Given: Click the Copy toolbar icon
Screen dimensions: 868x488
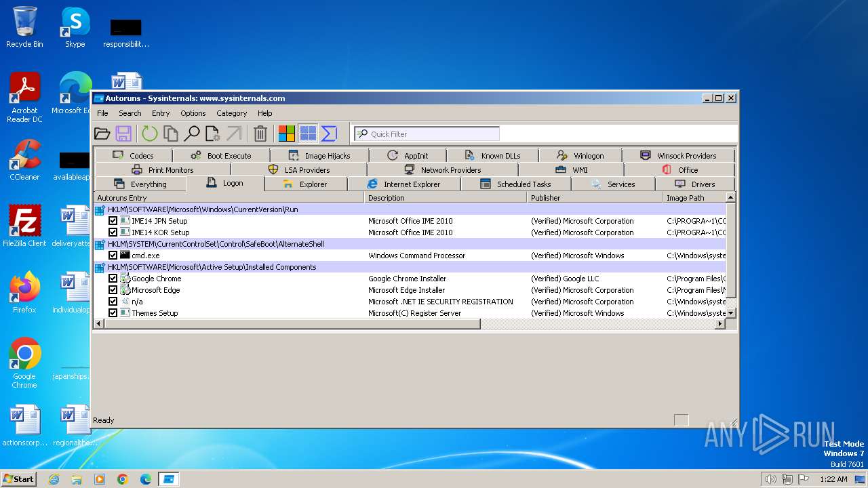Looking at the screenshot, I should (x=170, y=134).
